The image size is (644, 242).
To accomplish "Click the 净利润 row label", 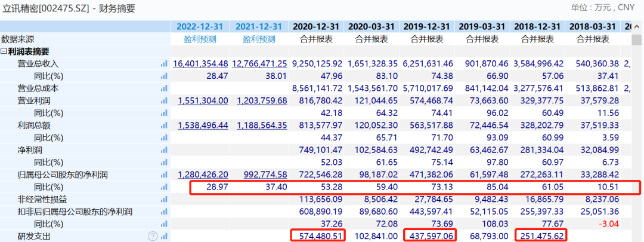I will click(30, 150).
